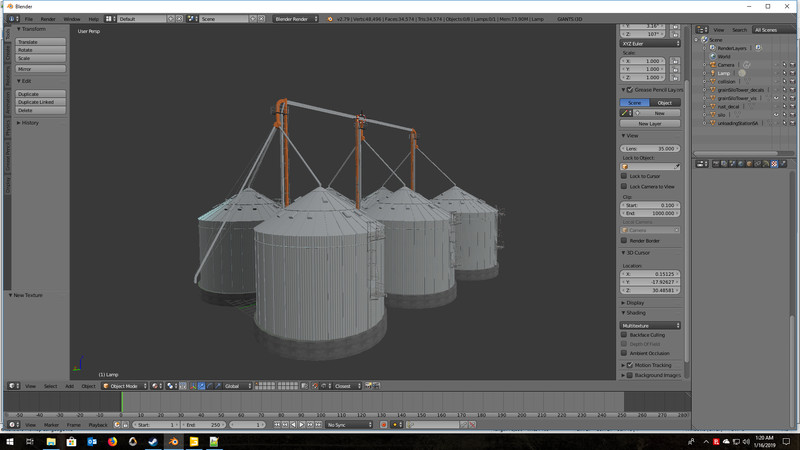Screen dimensions: 800x450
Task: Click the World icon in the outliner
Action: click(712, 56)
